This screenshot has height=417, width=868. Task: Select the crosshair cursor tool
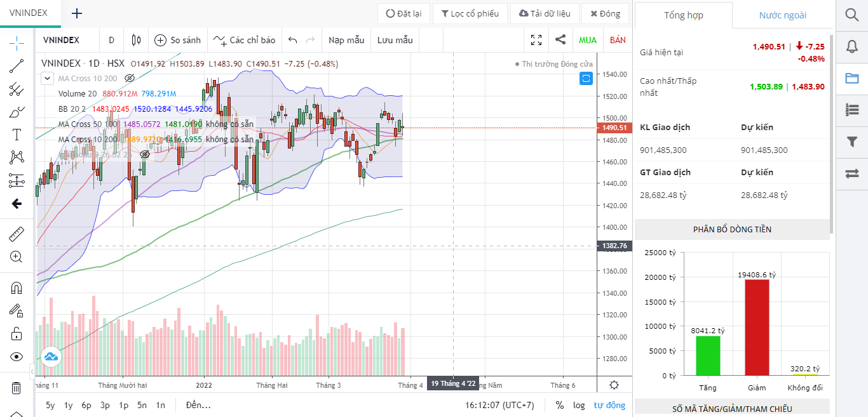pyautogui.click(x=17, y=43)
